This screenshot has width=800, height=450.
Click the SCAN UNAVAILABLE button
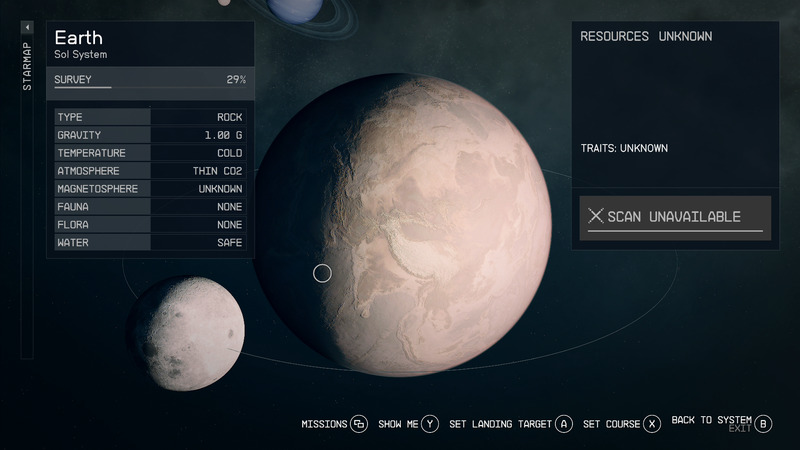pyautogui.click(x=675, y=218)
